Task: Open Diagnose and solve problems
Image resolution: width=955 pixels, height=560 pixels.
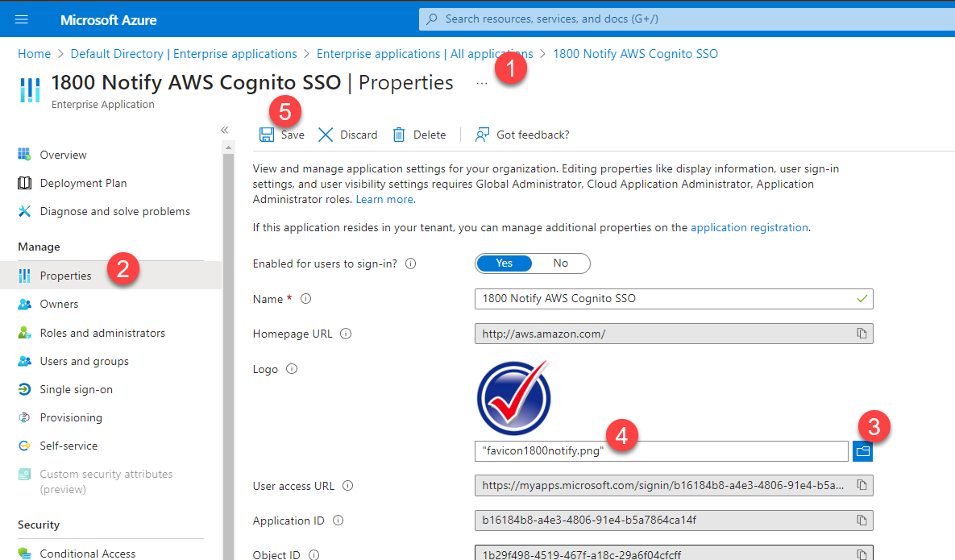Action: [x=114, y=211]
